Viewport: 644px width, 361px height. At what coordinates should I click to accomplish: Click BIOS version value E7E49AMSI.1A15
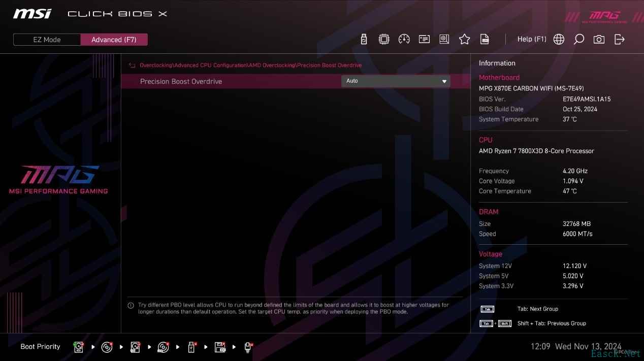click(587, 99)
